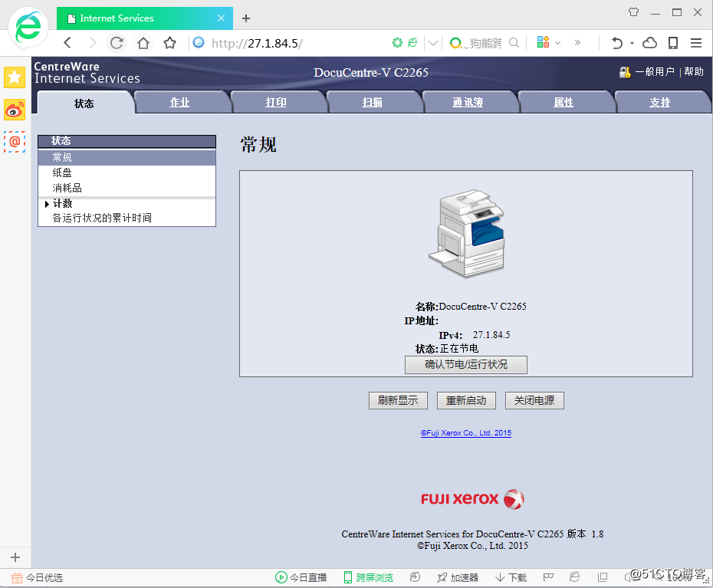Click the cloud sync icon

[x=650, y=43]
